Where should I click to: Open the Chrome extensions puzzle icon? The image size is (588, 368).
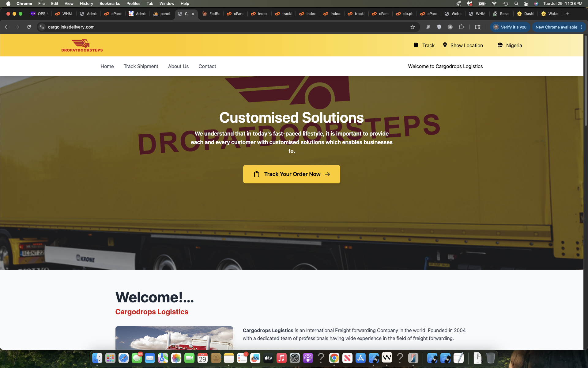tap(461, 27)
